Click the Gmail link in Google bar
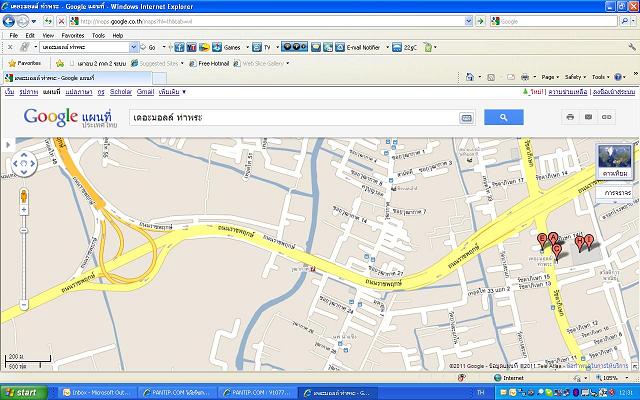 point(145,92)
